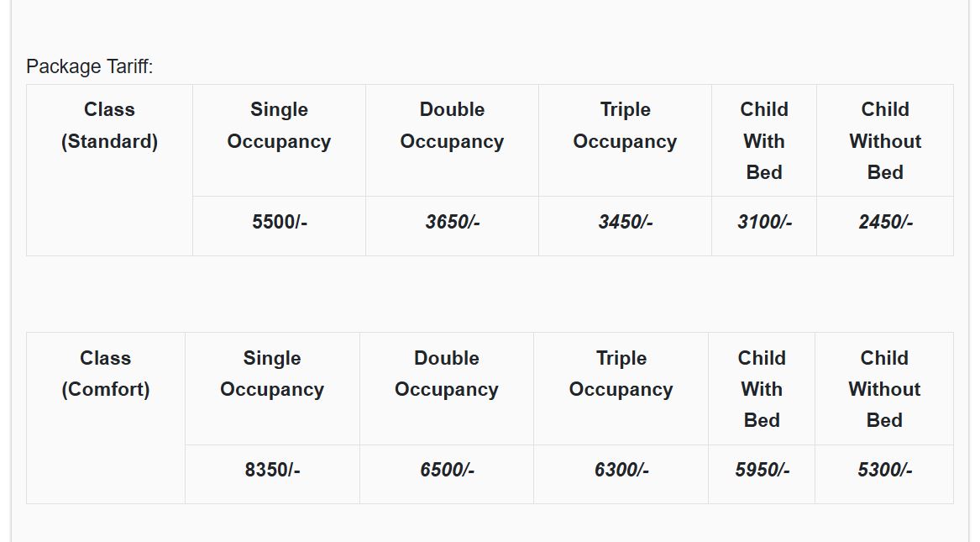
Task: Click Standard table's Child With Bed header
Action: tap(763, 141)
